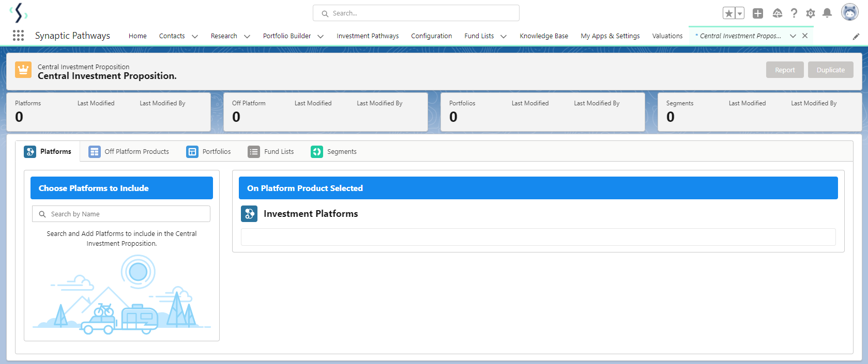Screen dimensions: 868x364
Task: Open the Knowledge Base nav item
Action: [544, 36]
